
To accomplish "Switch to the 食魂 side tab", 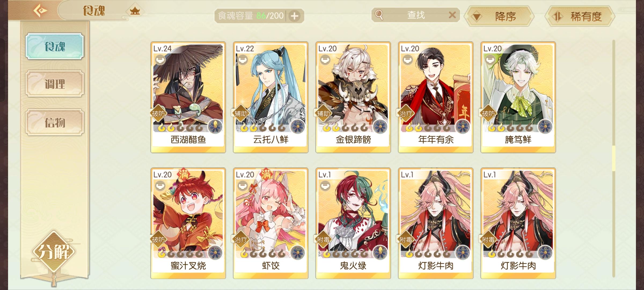I will click(55, 46).
